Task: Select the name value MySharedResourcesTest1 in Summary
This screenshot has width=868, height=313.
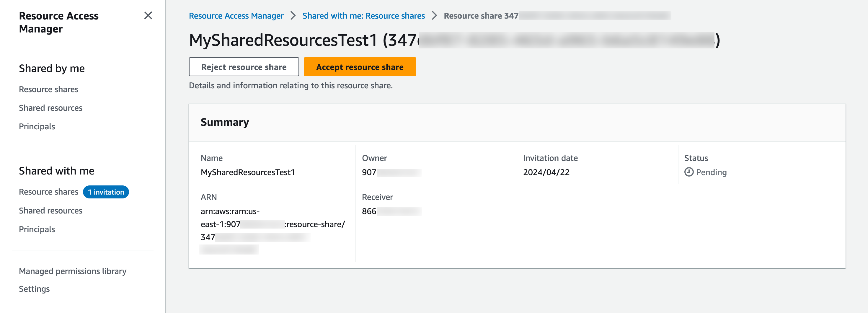Action: [248, 172]
